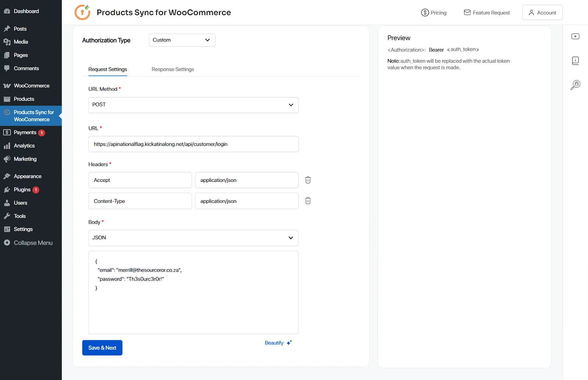Open the documentation book icon
Image resolution: width=588 pixels, height=380 pixels.
click(x=575, y=61)
